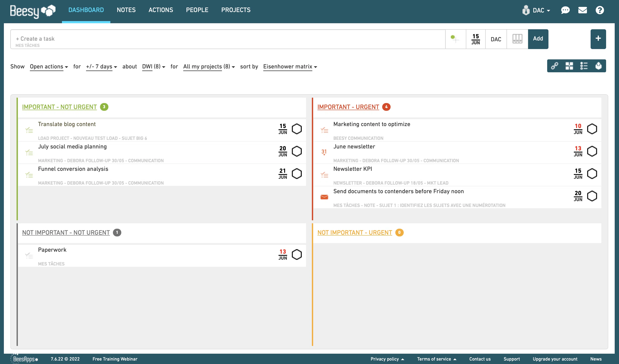Check off the Paperwork task hexagon
Viewport: 619px width, 364px height.
(x=297, y=254)
